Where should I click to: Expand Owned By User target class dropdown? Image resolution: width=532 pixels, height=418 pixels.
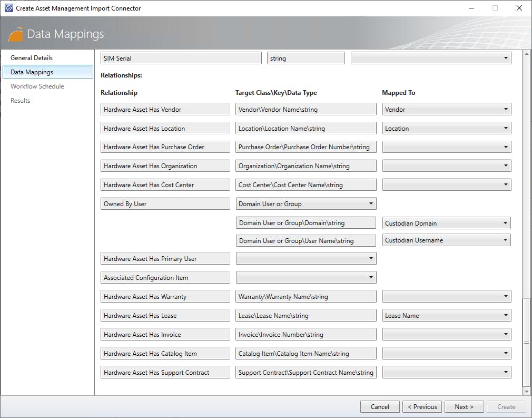tap(306, 204)
